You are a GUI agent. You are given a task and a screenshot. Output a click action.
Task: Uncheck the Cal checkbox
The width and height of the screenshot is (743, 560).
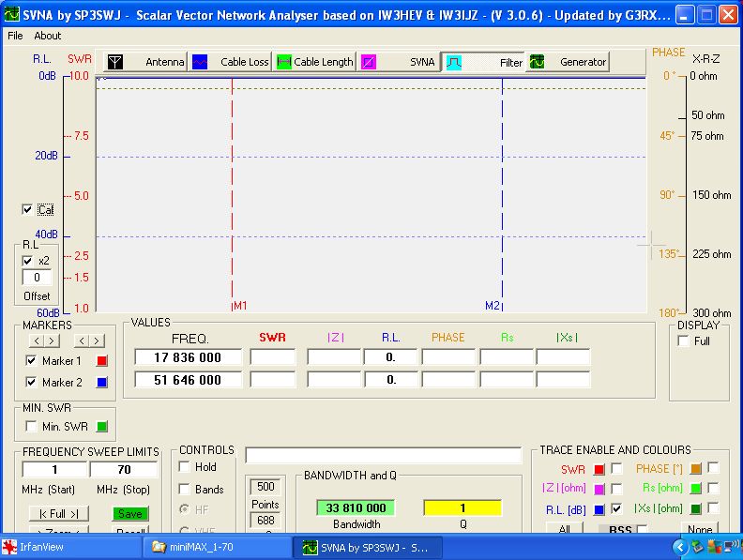[x=27, y=209]
